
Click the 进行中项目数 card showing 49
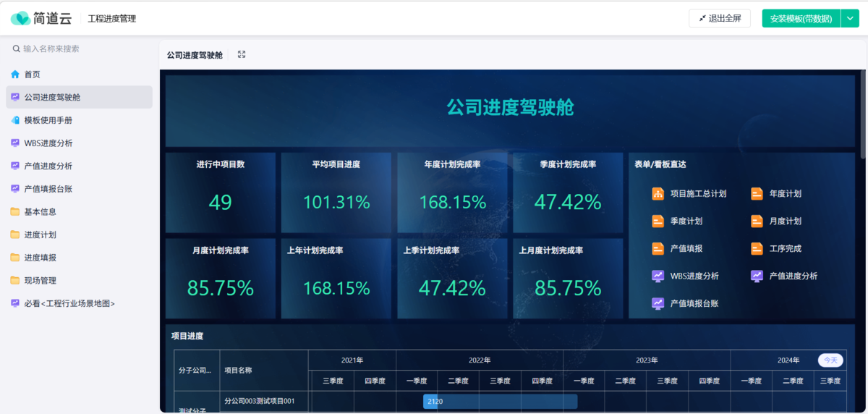[221, 193]
